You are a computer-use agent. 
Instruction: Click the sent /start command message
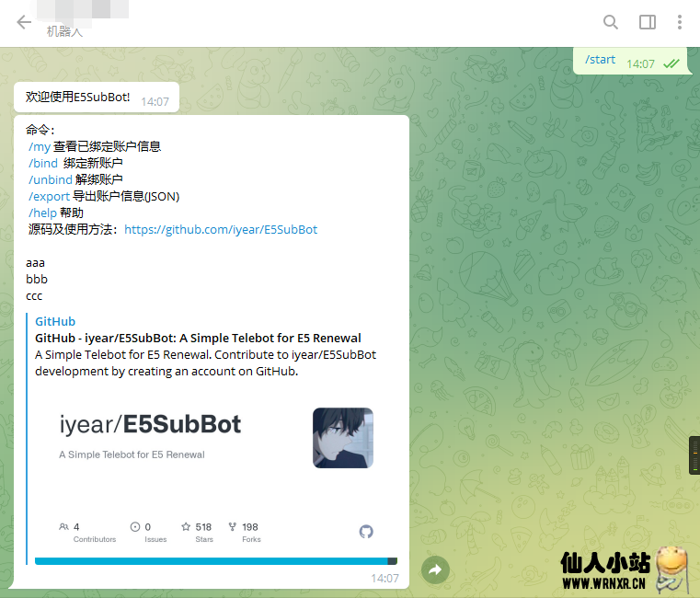click(x=600, y=60)
